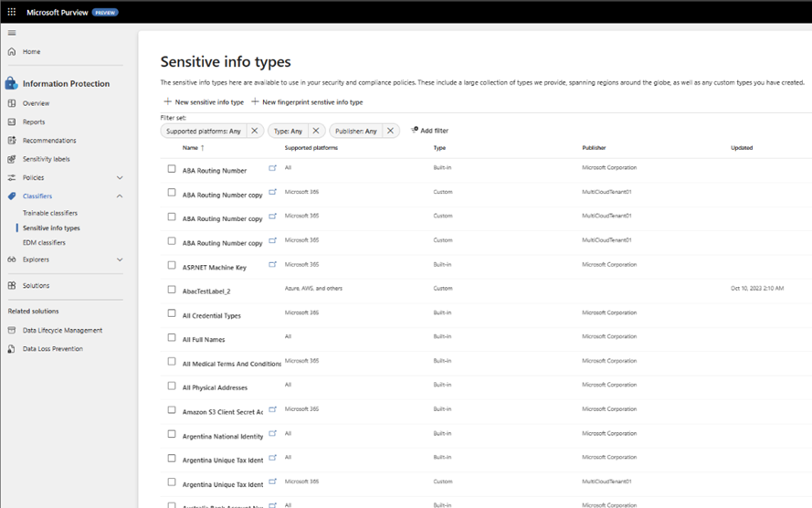Open Trainable classifiers page
812x508 pixels.
(49, 213)
